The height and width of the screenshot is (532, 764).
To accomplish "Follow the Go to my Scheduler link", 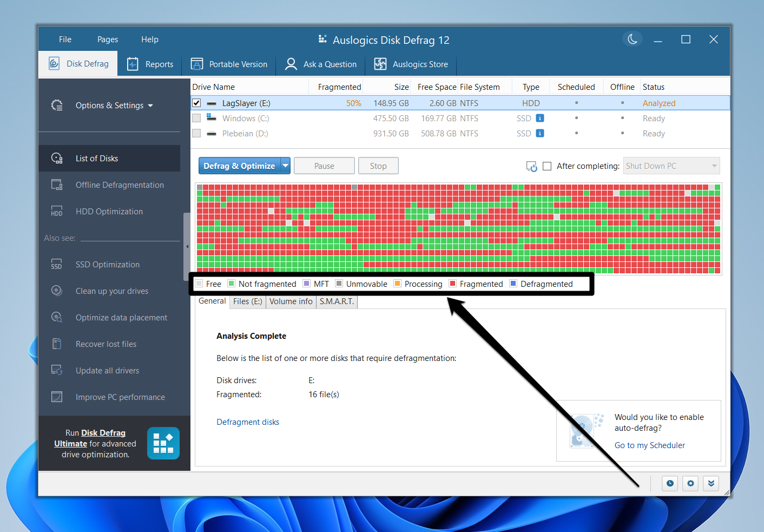I will point(649,445).
